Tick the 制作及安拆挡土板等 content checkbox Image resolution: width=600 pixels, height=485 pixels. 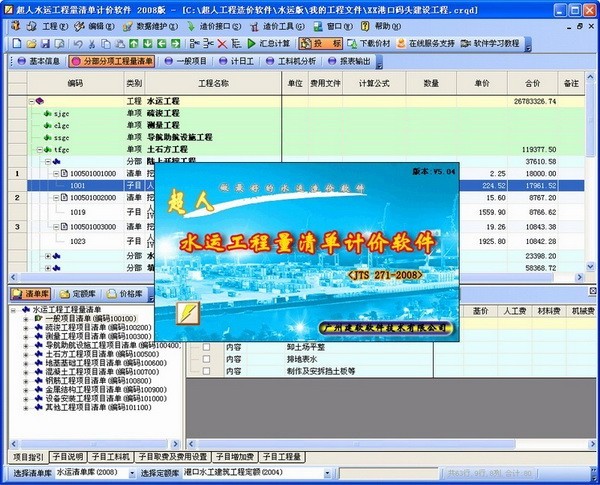point(206,371)
